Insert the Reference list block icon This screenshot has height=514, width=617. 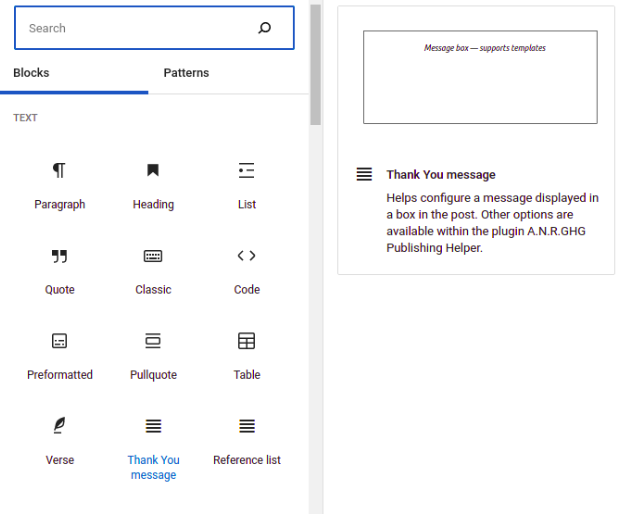[x=247, y=426]
